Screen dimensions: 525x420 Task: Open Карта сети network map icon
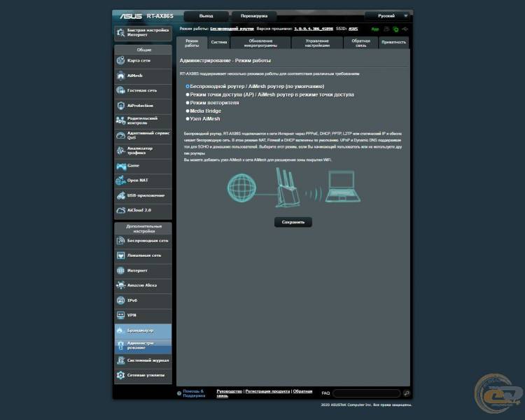[x=120, y=61]
